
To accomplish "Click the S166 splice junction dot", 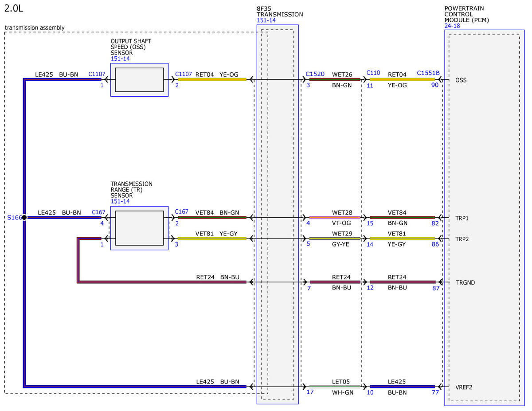I will [24, 218].
